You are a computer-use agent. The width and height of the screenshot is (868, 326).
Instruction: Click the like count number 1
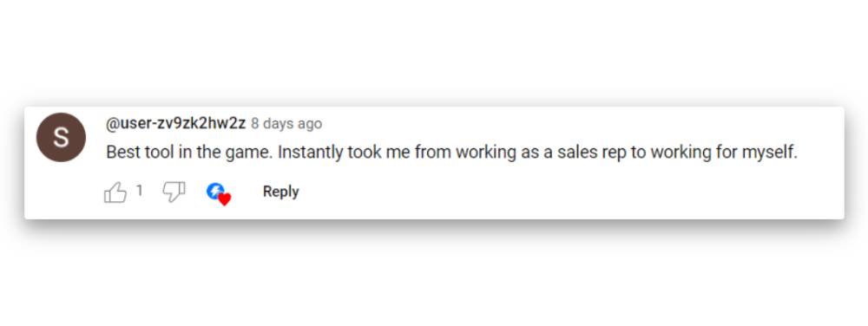140,191
